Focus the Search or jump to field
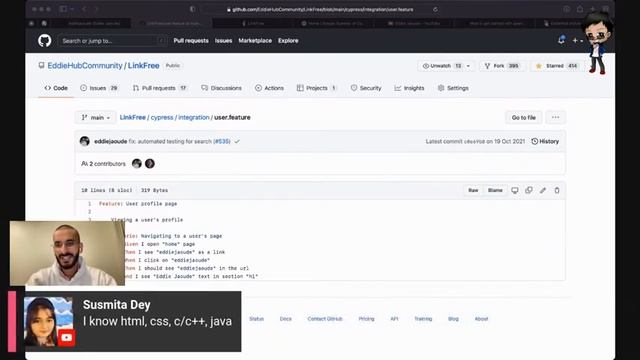Viewport: 640px width, 360px height. click(x=112, y=41)
